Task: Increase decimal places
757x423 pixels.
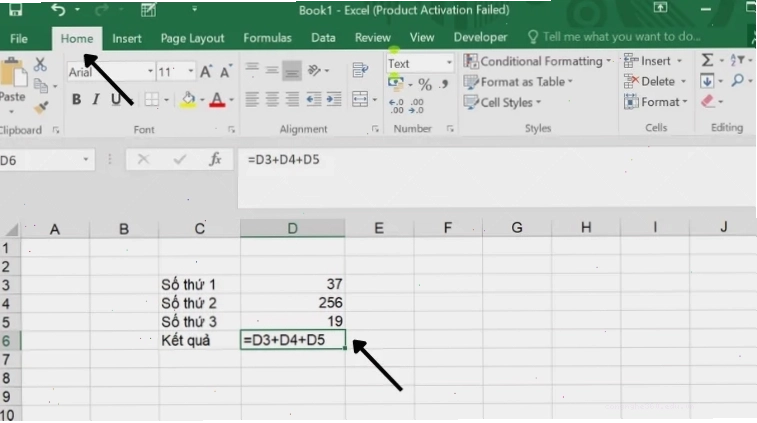Action: tap(396, 106)
